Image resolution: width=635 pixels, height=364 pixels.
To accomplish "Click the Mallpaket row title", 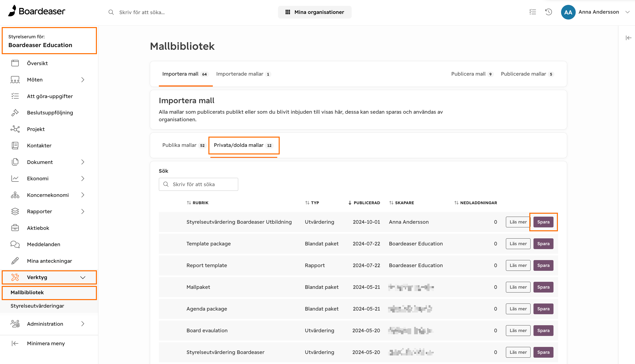I will coord(198,287).
